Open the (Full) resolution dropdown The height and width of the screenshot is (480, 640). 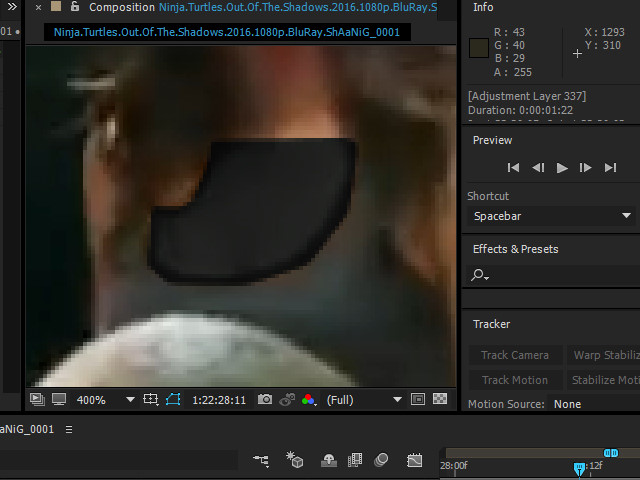tap(364, 400)
